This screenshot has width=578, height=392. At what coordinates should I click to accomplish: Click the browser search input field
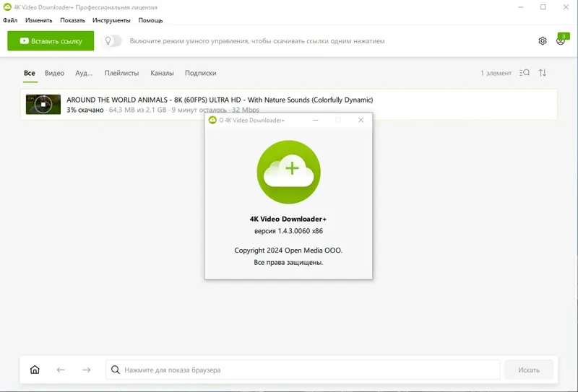[x=303, y=370]
